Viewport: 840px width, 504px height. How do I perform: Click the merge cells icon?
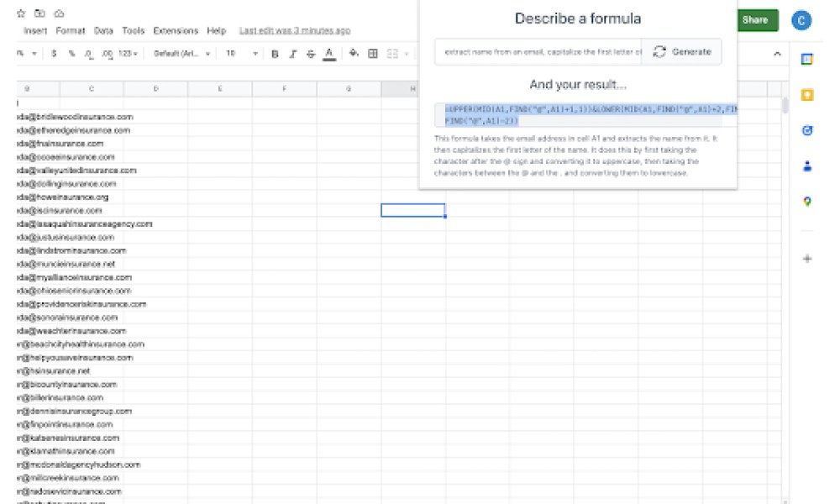392,54
